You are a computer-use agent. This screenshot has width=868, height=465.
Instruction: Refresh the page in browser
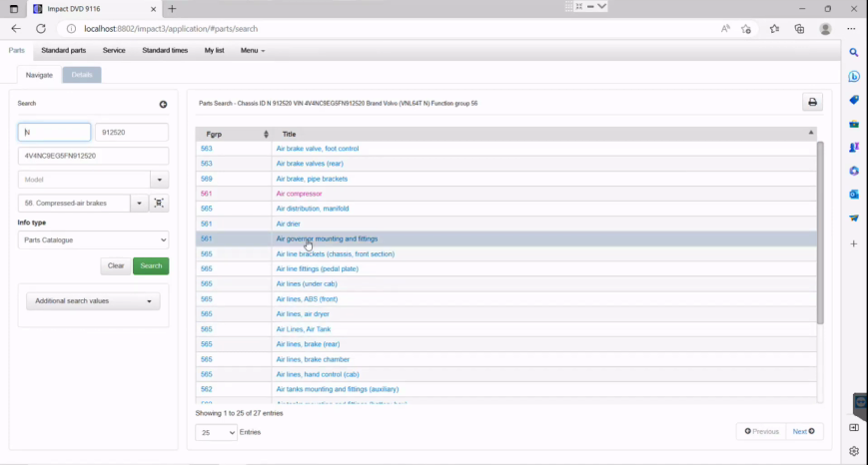42,29
